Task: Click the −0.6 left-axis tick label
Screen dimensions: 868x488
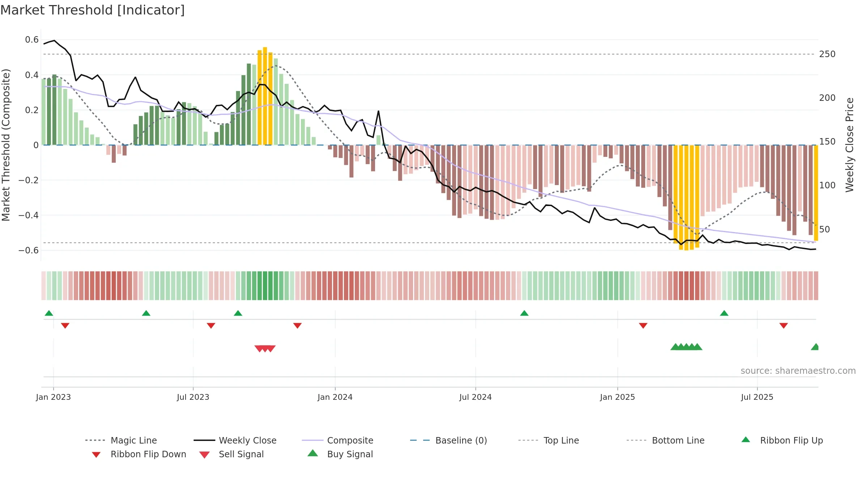Action: coord(29,251)
